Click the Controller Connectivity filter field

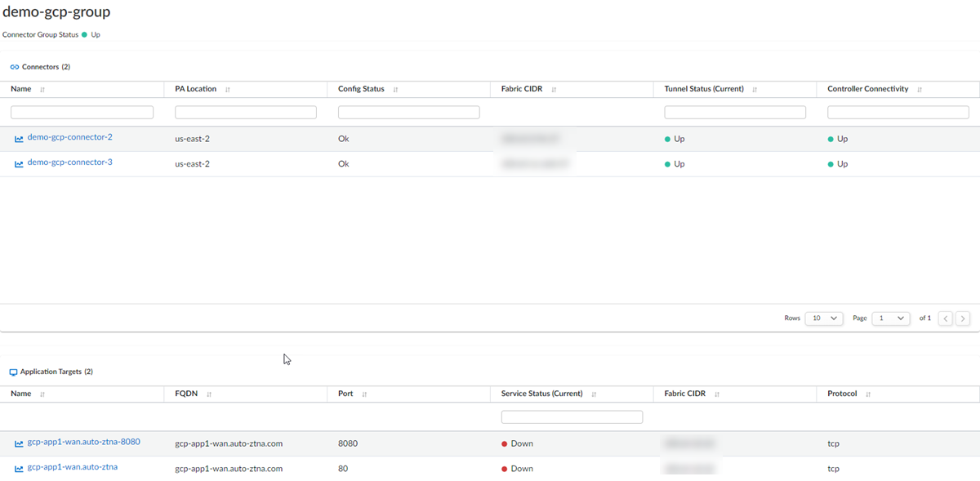tap(898, 112)
